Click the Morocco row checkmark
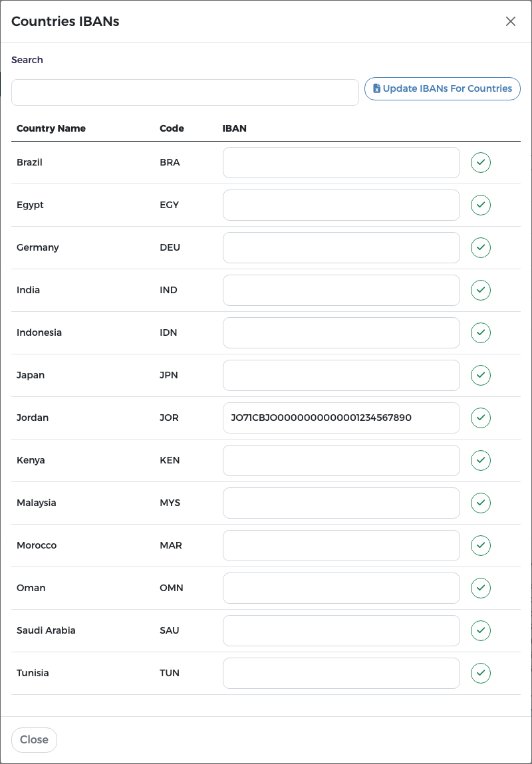This screenshot has height=764, width=532. [x=480, y=545]
